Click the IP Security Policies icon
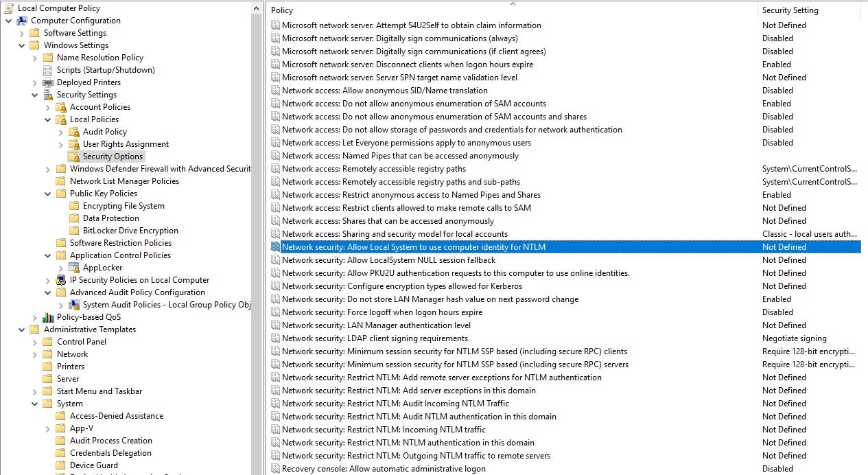868x475 pixels. (61, 280)
